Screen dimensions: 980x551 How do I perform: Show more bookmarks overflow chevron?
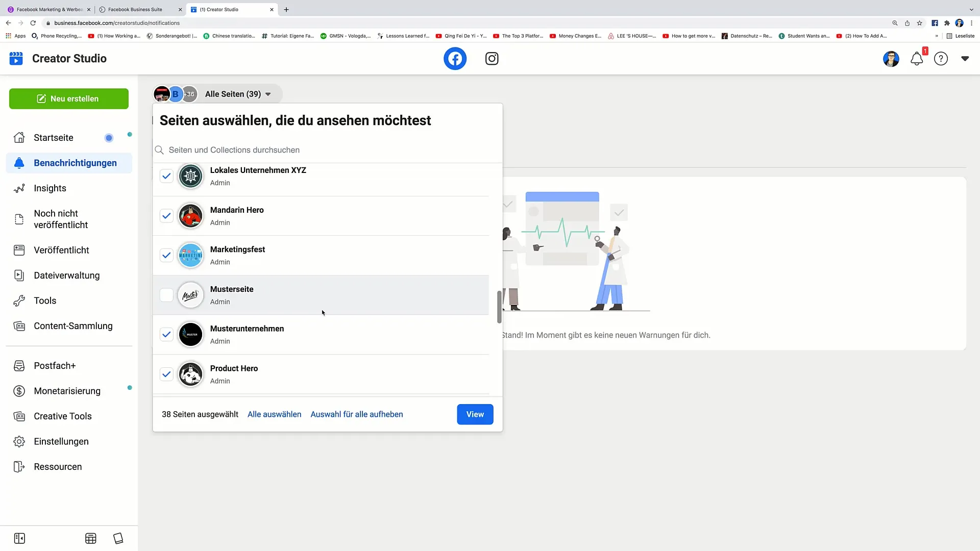coord(937,36)
